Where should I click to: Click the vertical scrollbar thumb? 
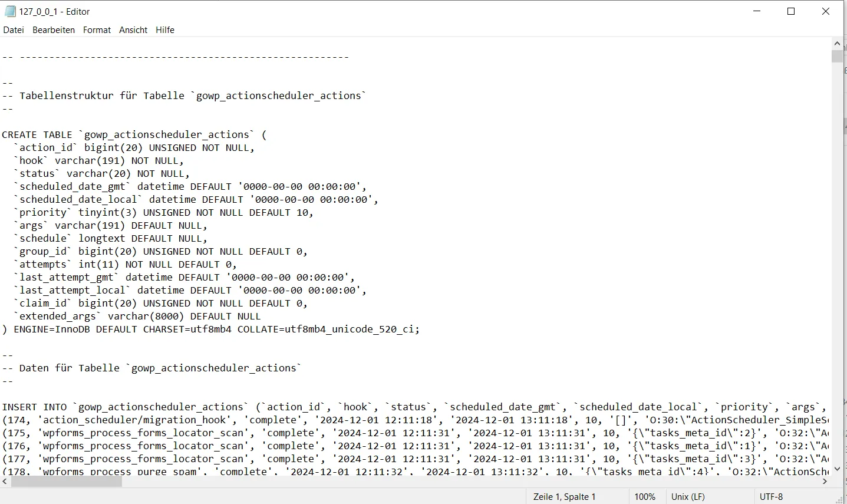[837, 57]
